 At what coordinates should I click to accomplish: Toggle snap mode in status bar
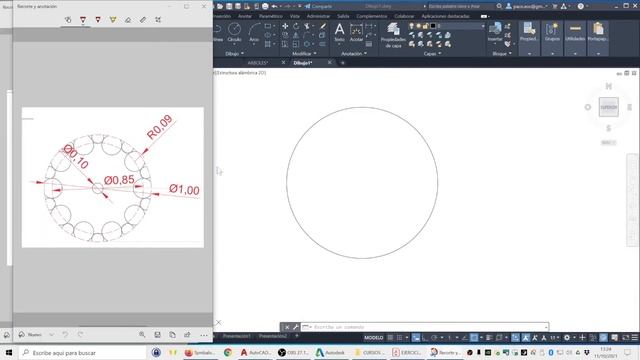pos(400,338)
